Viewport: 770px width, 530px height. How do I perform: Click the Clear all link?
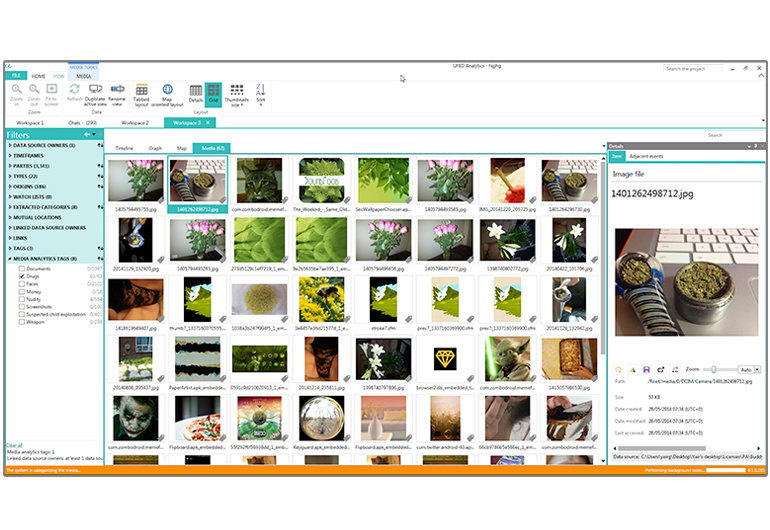(14, 445)
